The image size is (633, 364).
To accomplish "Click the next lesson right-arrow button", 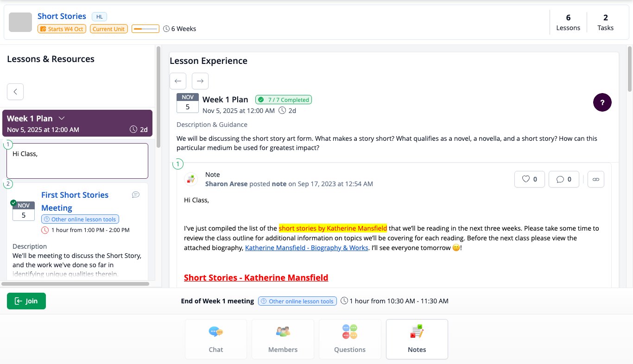I will point(200,81).
